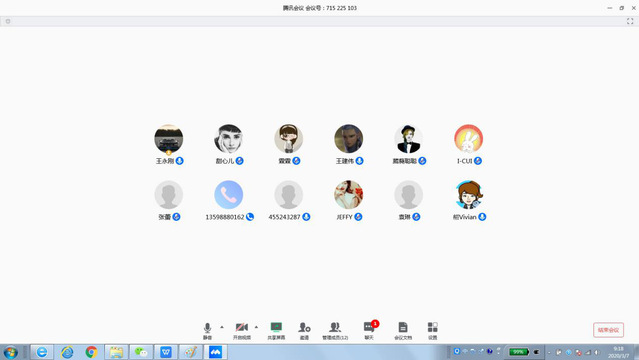Screen dimensions: 639x360
Task: Open manage members panel
Action: pos(335,330)
